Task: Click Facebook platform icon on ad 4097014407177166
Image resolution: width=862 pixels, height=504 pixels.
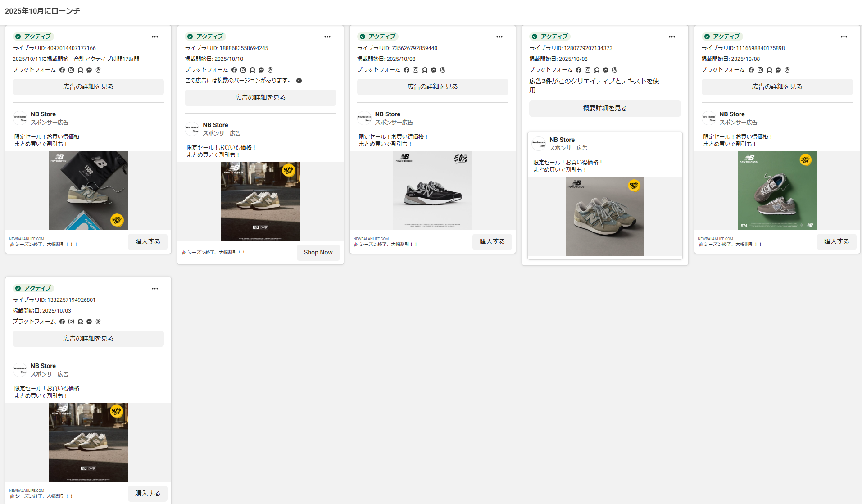Action: coord(62,70)
